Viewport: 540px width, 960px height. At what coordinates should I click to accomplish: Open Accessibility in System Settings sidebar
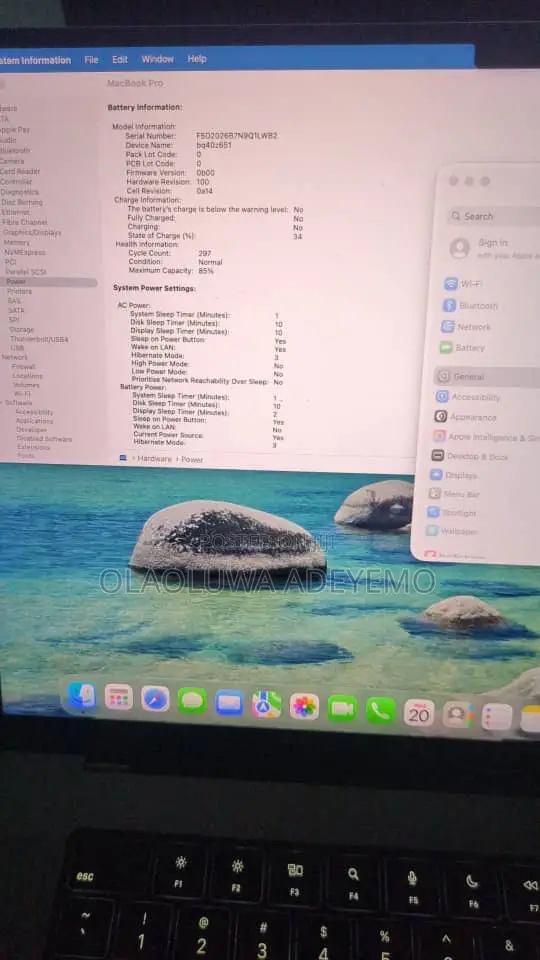tap(468, 397)
